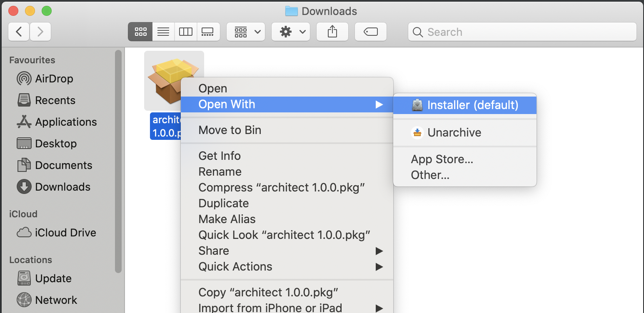Click the iCloud section header

tap(23, 214)
